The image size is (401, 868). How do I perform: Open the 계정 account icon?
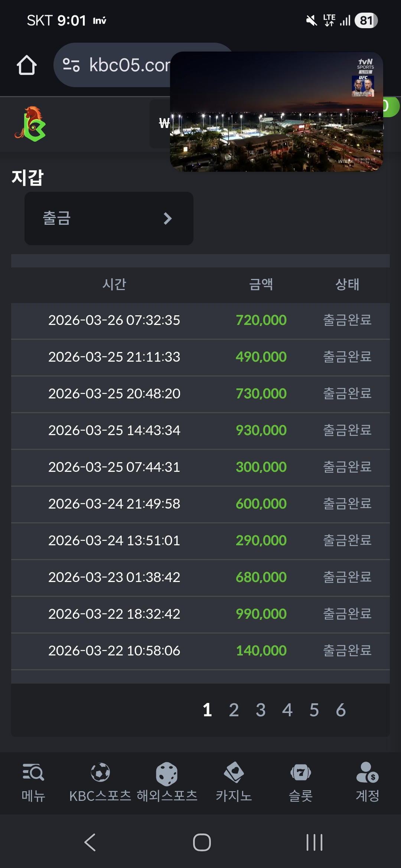[x=367, y=773]
